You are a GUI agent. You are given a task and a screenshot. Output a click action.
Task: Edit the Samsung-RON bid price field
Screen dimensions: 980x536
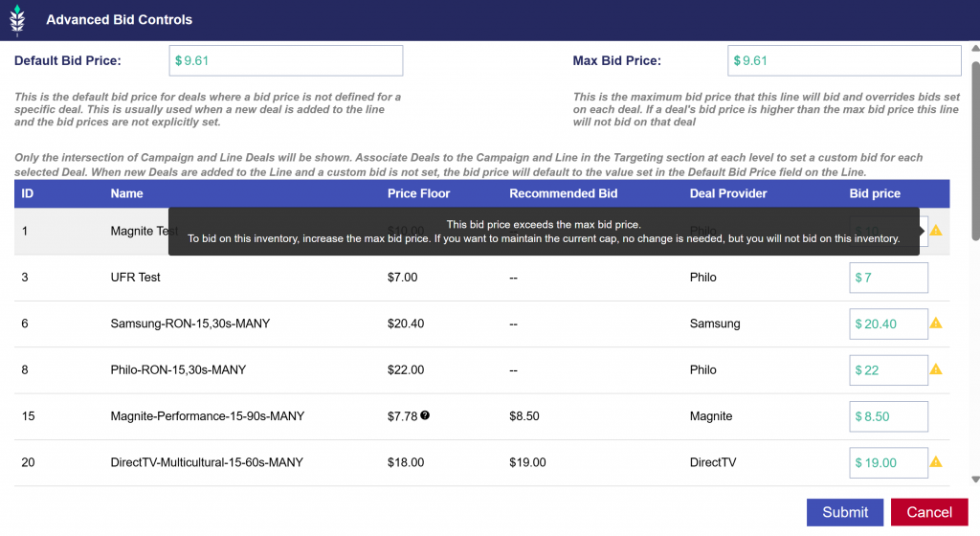coord(888,324)
